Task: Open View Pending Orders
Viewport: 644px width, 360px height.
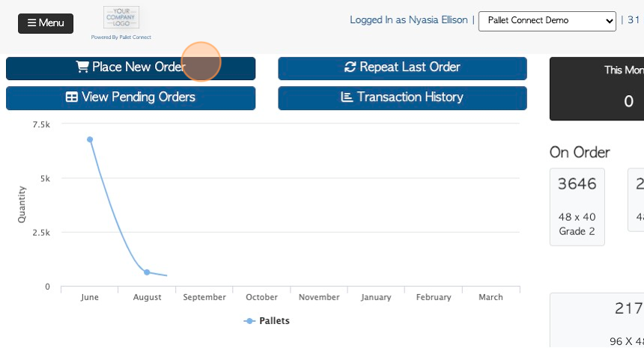Action: pos(130,98)
